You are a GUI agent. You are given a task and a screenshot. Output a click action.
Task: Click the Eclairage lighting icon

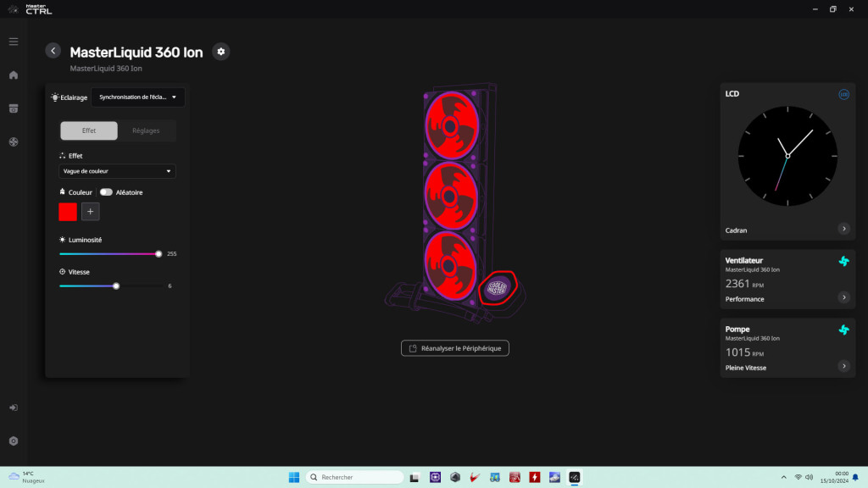click(x=54, y=97)
